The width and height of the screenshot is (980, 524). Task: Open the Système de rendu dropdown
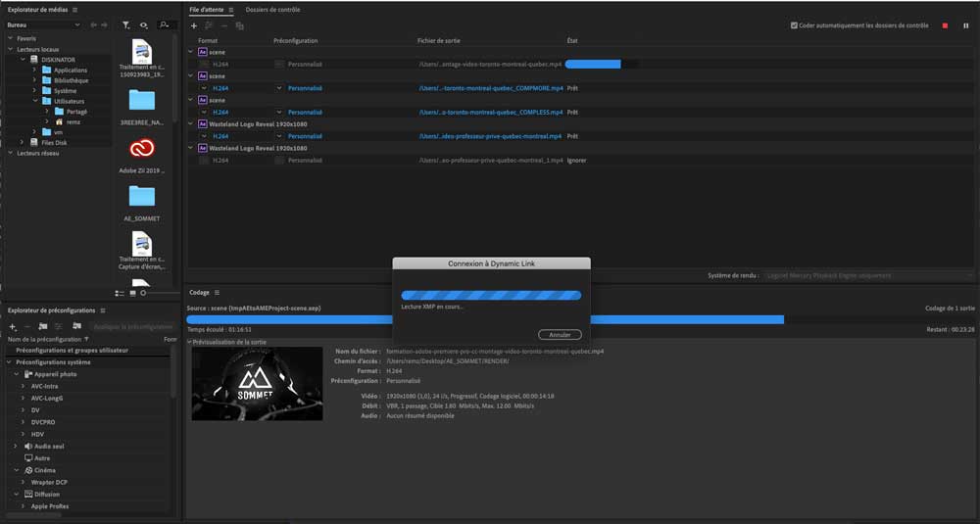[869, 275]
